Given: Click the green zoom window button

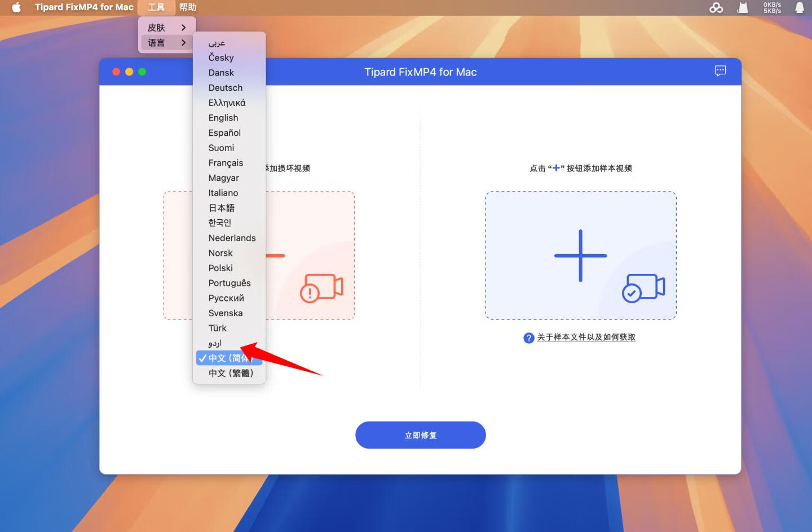Looking at the screenshot, I should tap(142, 72).
